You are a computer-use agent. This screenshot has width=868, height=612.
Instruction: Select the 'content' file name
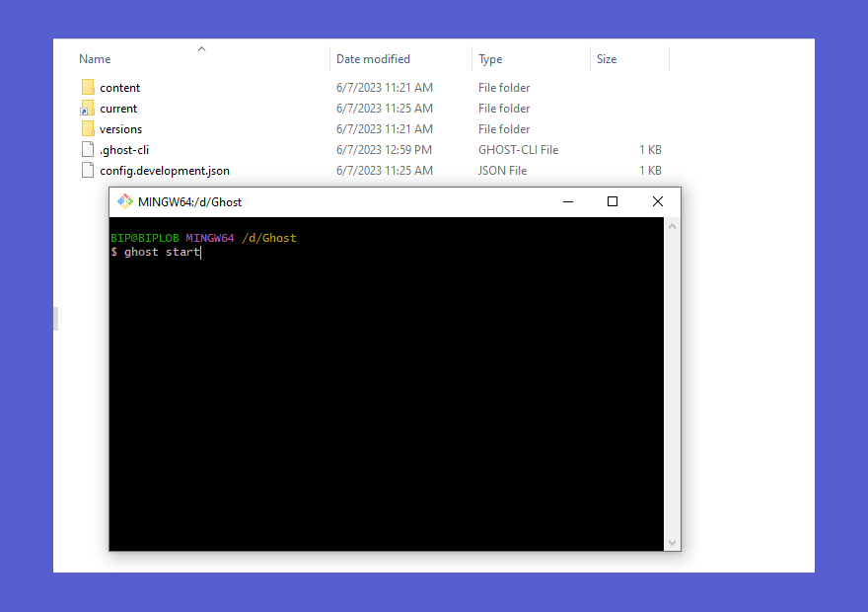coord(120,88)
